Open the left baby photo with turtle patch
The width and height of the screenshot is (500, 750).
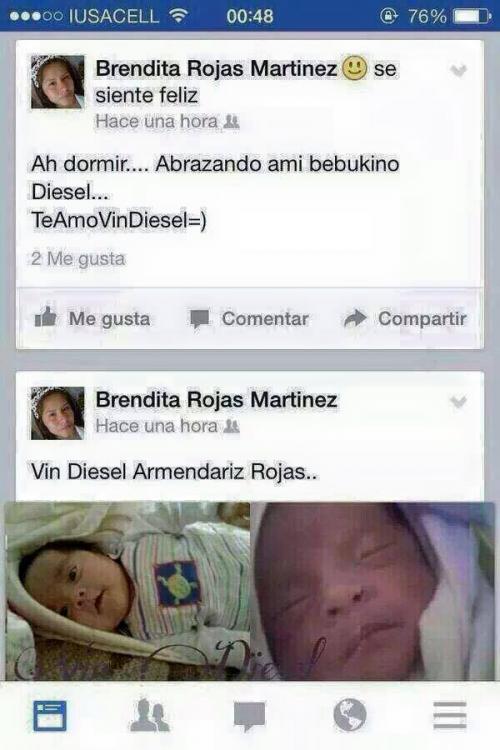click(x=127, y=591)
